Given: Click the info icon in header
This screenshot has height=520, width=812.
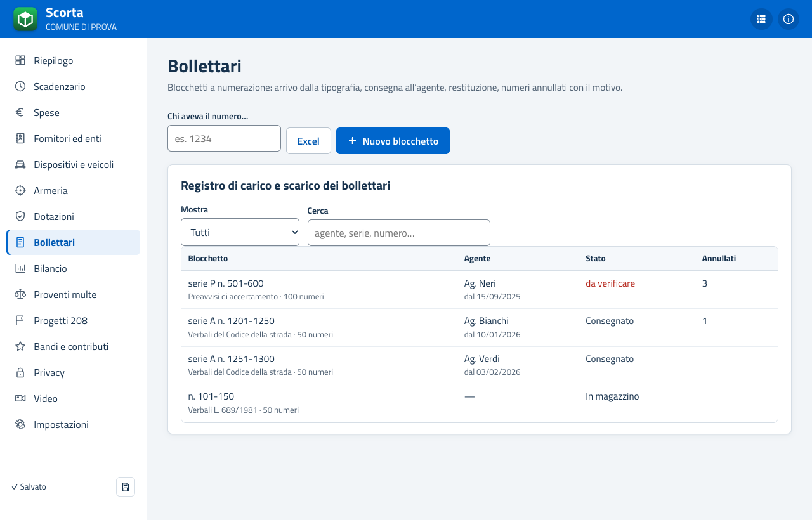Looking at the screenshot, I should (x=789, y=19).
